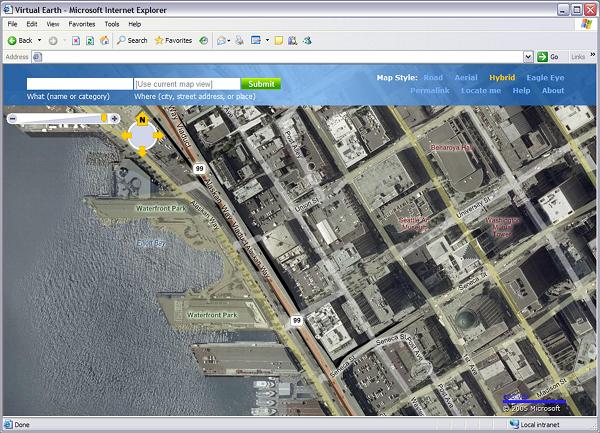Click the Research toolbar icon
600x433 pixels.
coord(293,41)
